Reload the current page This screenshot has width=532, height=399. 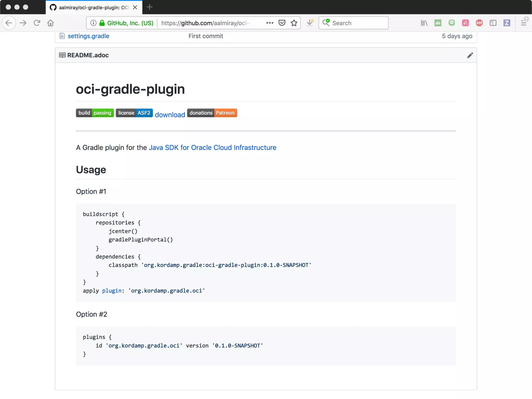37,23
